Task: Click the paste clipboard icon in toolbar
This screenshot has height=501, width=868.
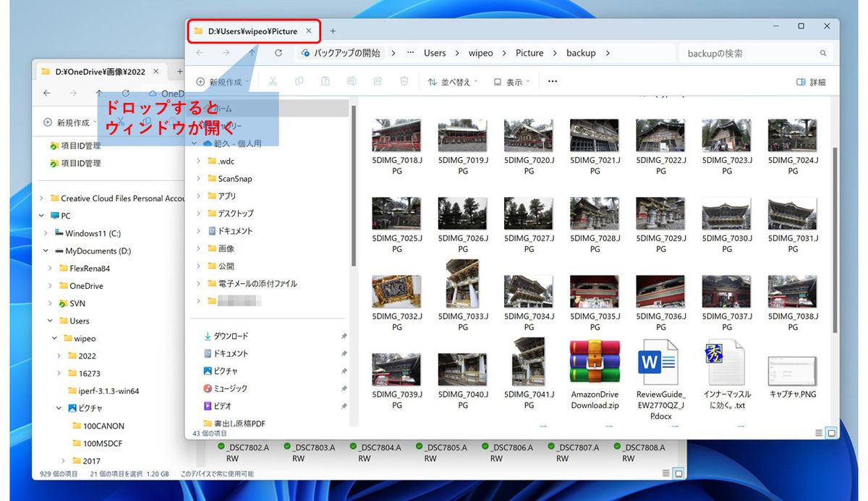Action: click(x=325, y=82)
